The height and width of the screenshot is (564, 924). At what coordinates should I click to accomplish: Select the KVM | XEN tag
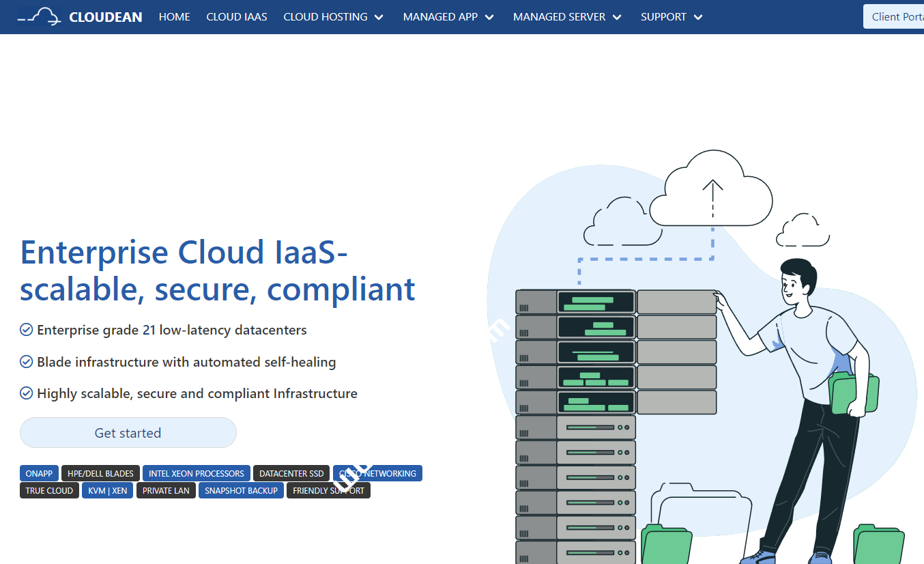pyautogui.click(x=108, y=490)
